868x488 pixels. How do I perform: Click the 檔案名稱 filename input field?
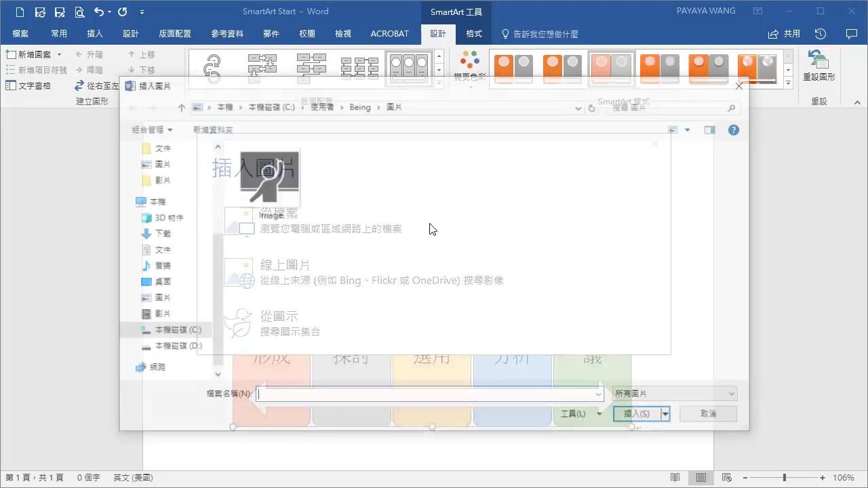click(430, 394)
